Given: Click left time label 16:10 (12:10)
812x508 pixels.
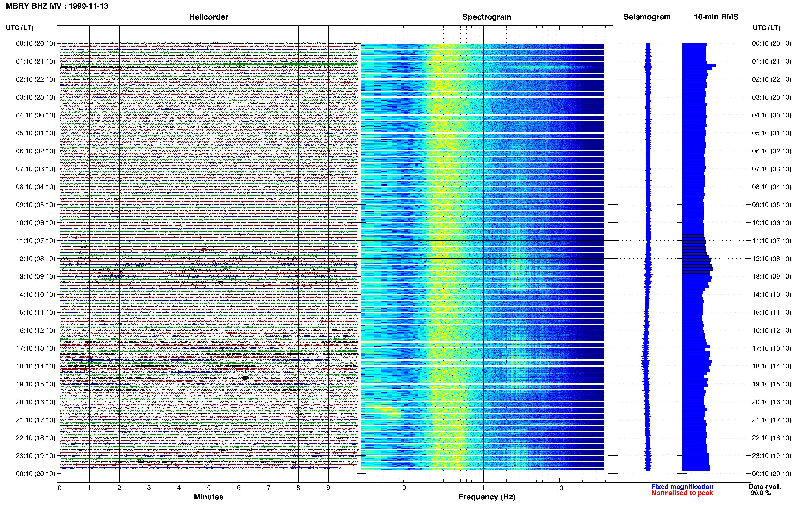Looking at the screenshot, I should (x=35, y=330).
